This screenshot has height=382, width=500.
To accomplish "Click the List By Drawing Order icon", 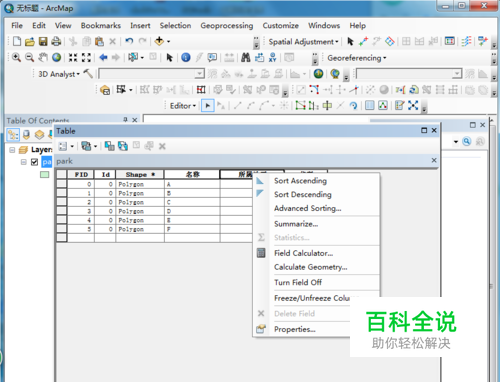I will tap(13, 135).
